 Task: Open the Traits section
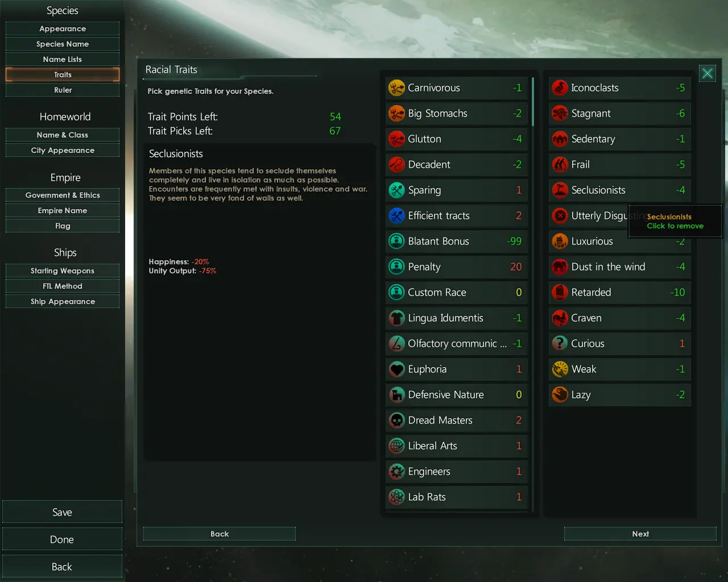63,74
